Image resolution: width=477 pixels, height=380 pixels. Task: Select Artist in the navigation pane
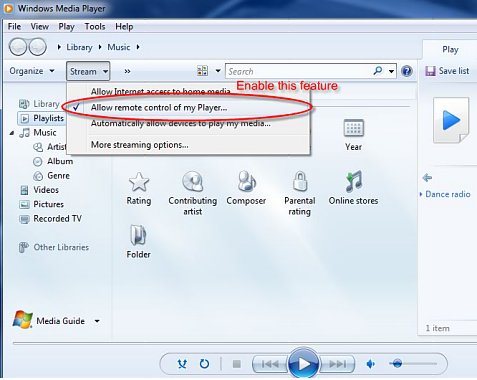tap(57, 147)
